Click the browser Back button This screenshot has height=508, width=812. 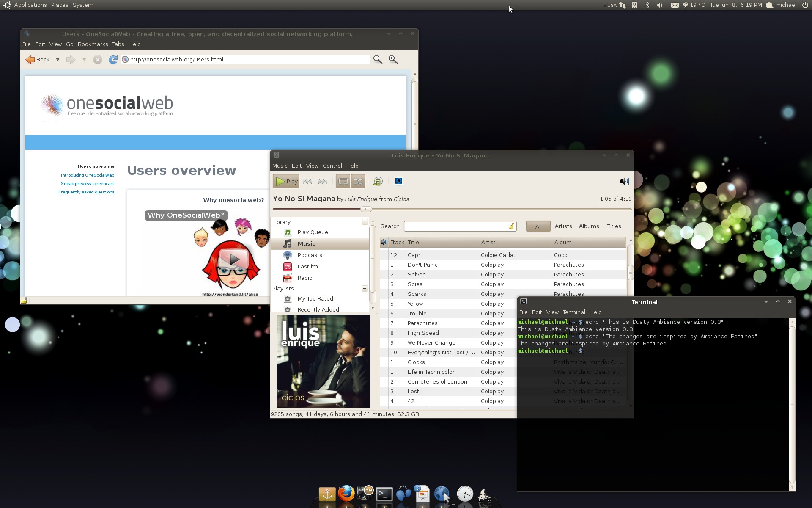point(38,60)
